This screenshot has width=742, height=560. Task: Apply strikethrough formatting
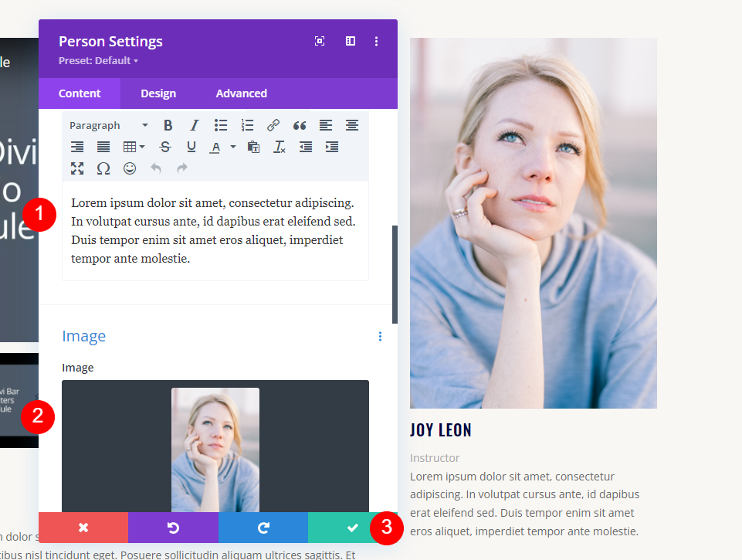click(165, 147)
